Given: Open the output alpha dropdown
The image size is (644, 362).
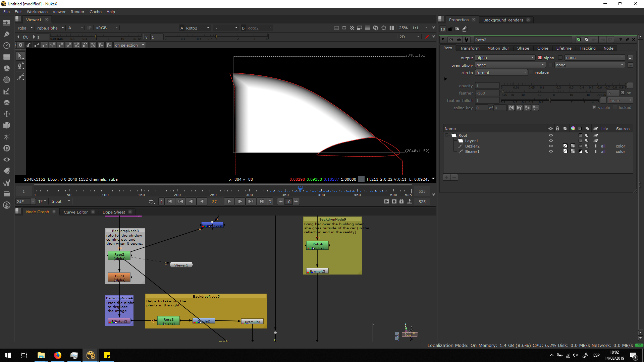Looking at the screenshot, I should tap(505, 58).
